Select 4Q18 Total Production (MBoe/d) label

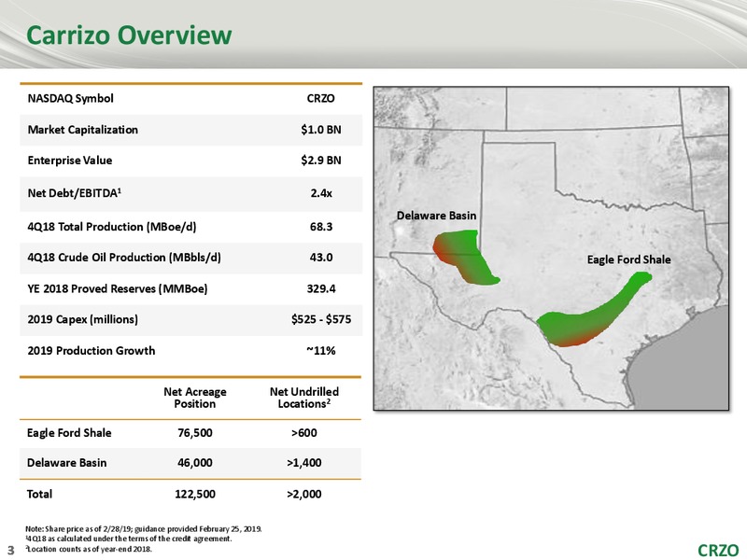click(x=112, y=227)
